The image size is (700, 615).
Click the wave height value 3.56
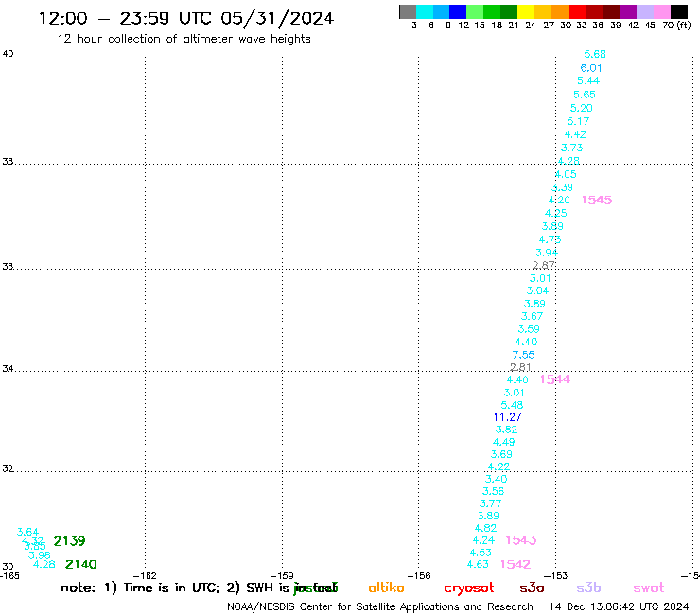493,491
